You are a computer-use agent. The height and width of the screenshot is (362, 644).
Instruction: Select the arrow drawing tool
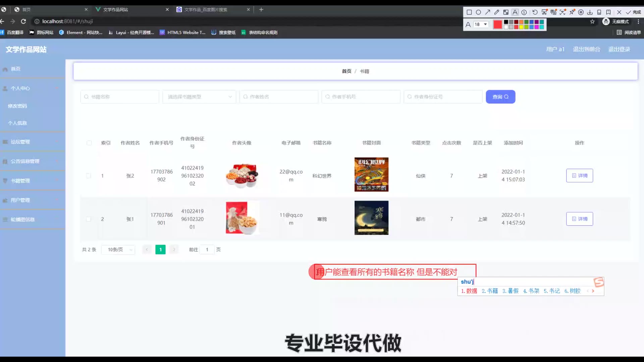coord(488,12)
